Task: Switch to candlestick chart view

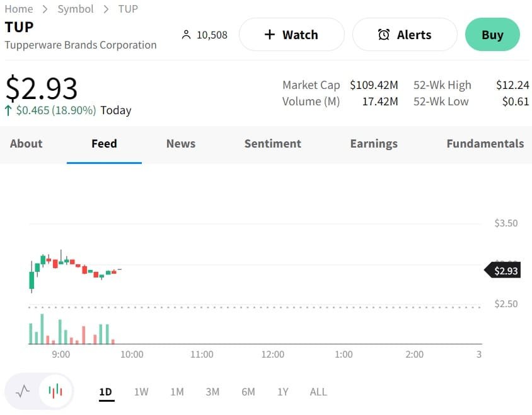Action: pyautogui.click(x=55, y=392)
